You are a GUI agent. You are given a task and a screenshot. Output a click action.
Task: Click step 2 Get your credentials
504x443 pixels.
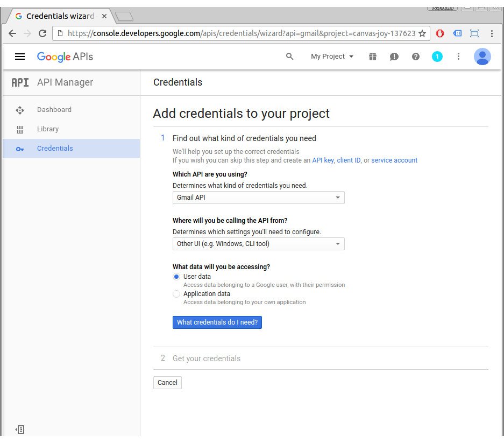tap(207, 358)
